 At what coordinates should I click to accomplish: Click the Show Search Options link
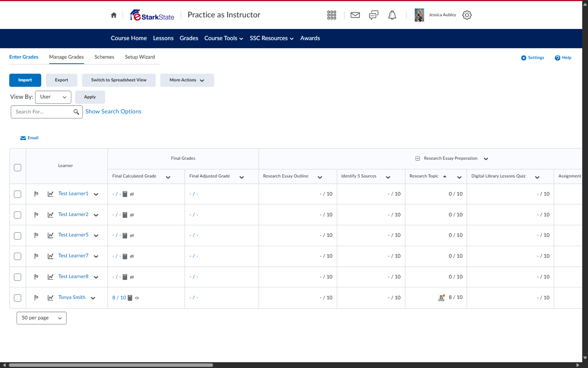[113, 111]
